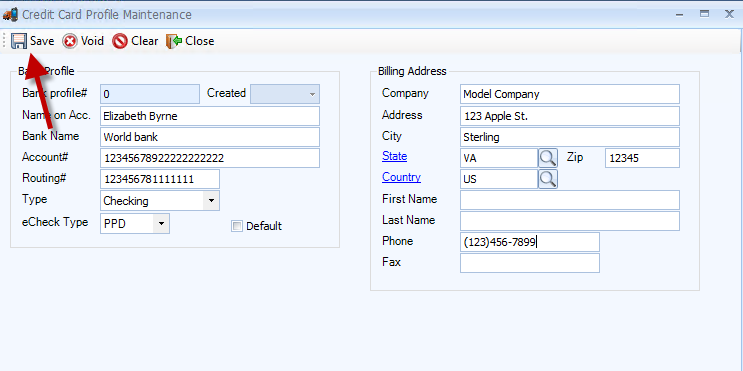Screen dimensions: 743x371
Task: Open State lookup magnifier icon
Action: pyautogui.click(x=548, y=158)
